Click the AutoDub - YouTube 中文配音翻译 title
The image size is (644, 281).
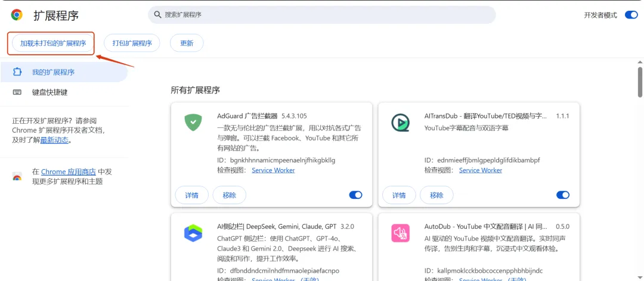486,226
